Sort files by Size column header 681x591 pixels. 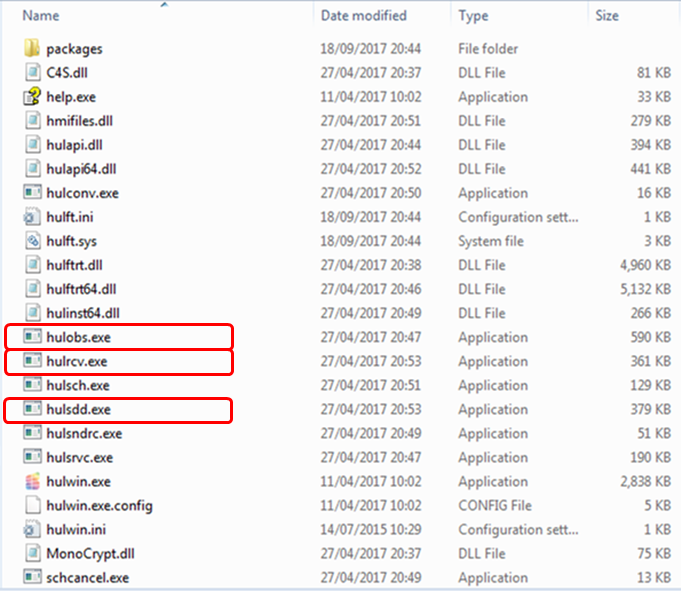tap(606, 16)
